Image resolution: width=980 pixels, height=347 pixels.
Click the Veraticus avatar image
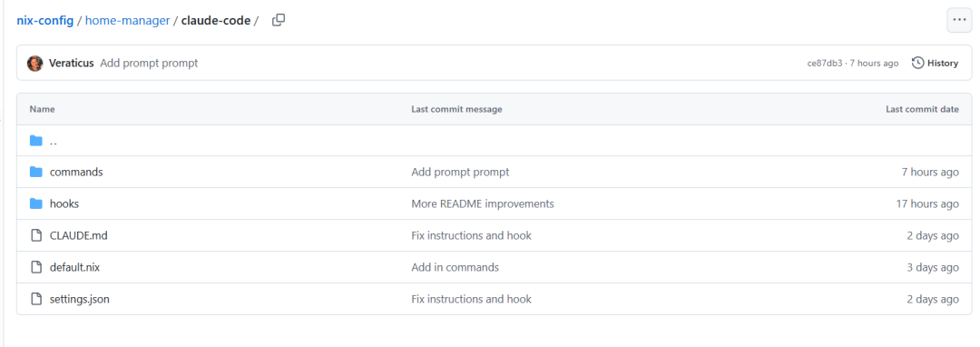point(35,64)
